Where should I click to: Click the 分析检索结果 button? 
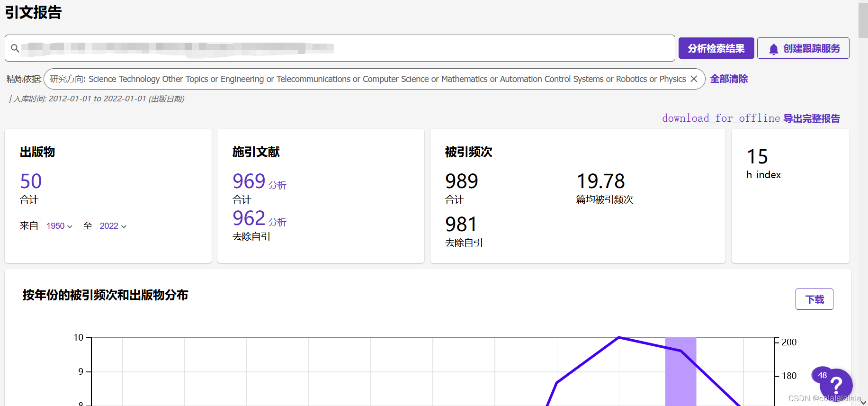pos(716,48)
